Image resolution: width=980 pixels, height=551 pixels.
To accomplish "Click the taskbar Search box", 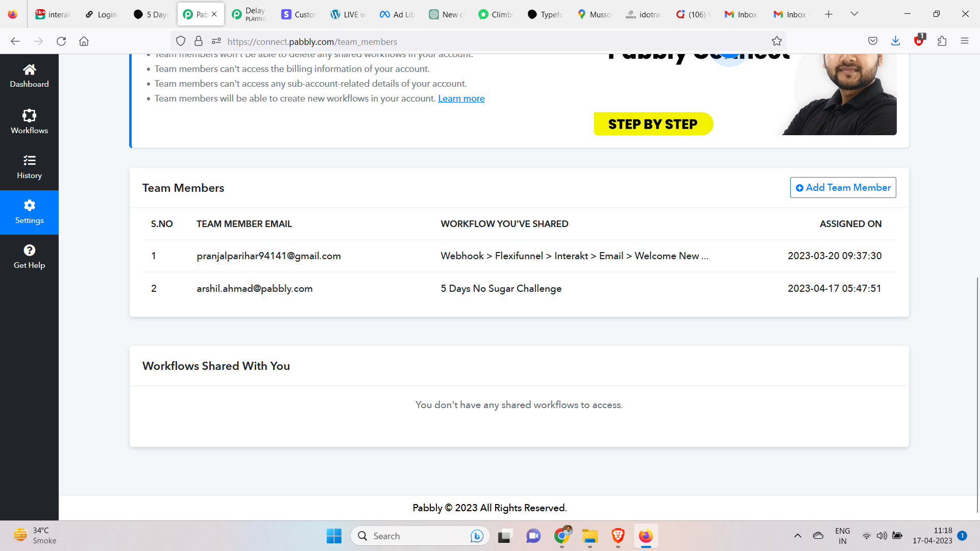I will (x=420, y=536).
